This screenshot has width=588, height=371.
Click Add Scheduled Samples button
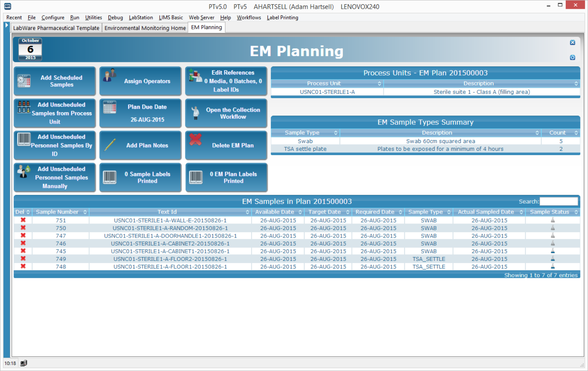click(x=55, y=81)
